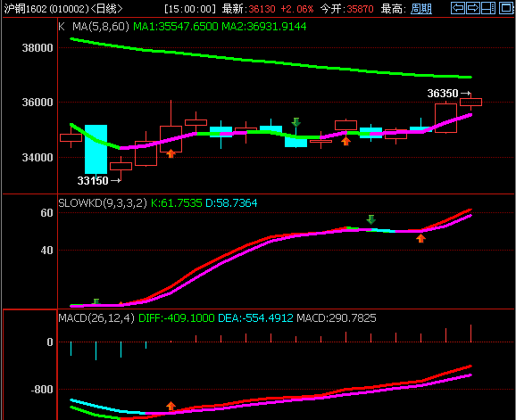Open the 周期 period link
Viewport: 516px width, 420px height.
coord(421,9)
